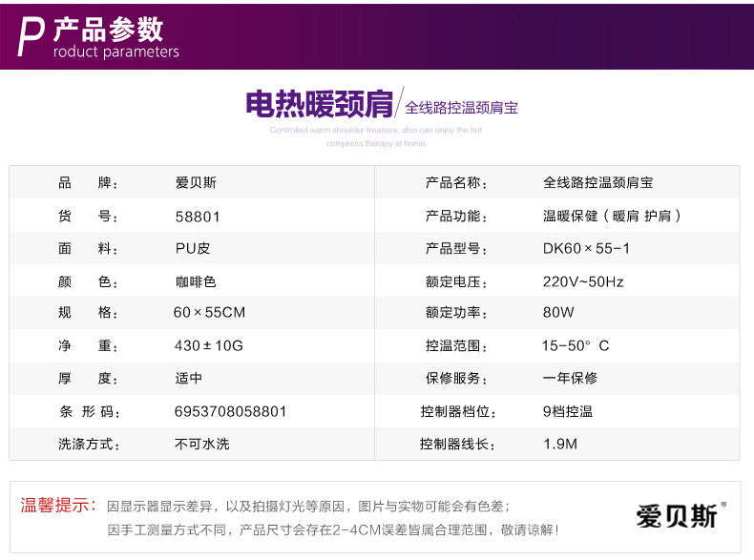The image size is (754, 560).
Task: Click the 净重 label
Action: click(x=88, y=345)
